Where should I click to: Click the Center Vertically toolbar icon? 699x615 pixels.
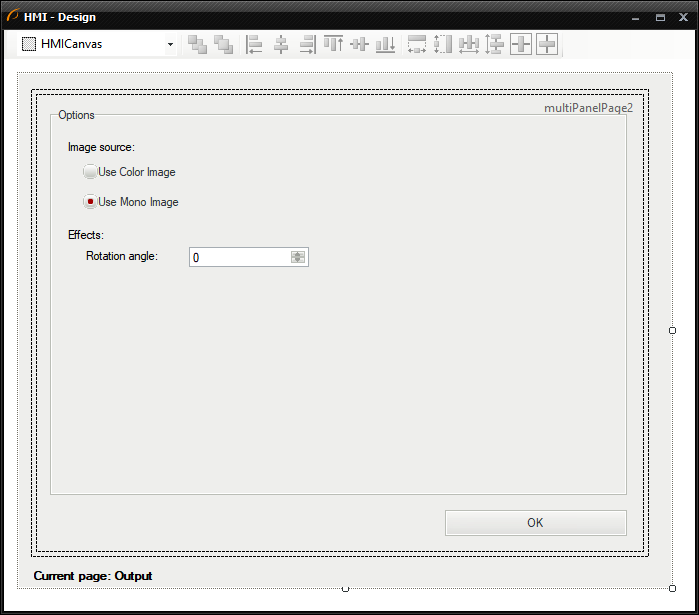[547, 44]
